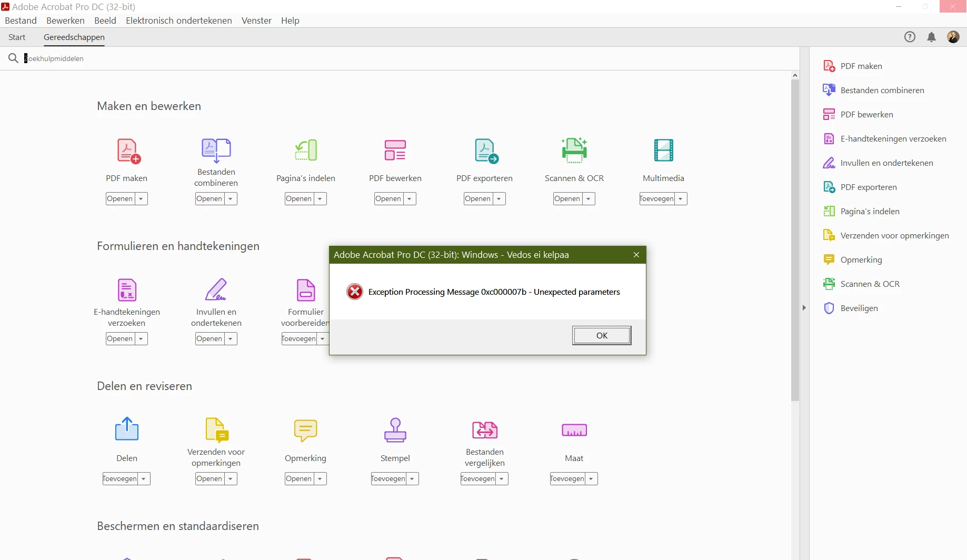Expand dropdown arrow for PDF bewerken
The width and height of the screenshot is (967, 560).
[410, 199]
